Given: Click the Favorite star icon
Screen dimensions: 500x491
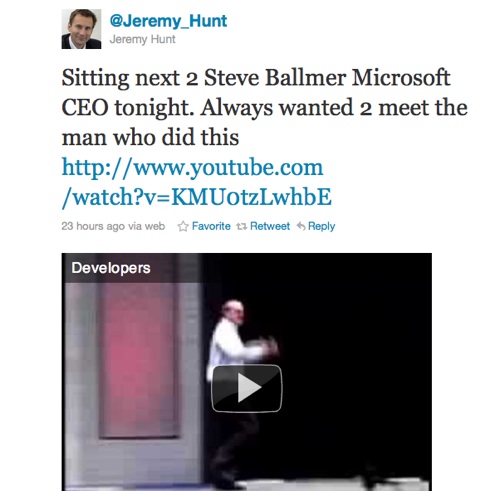Looking at the screenshot, I should [x=183, y=226].
